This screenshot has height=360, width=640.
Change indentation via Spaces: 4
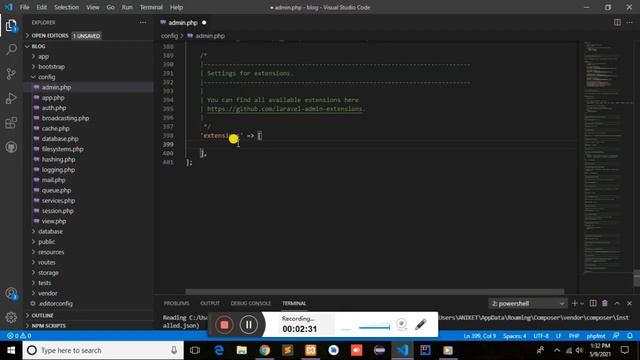(514, 336)
